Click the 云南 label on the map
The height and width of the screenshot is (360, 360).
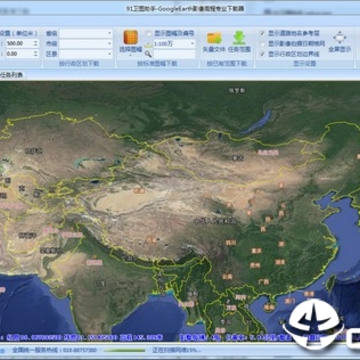pos(227,276)
